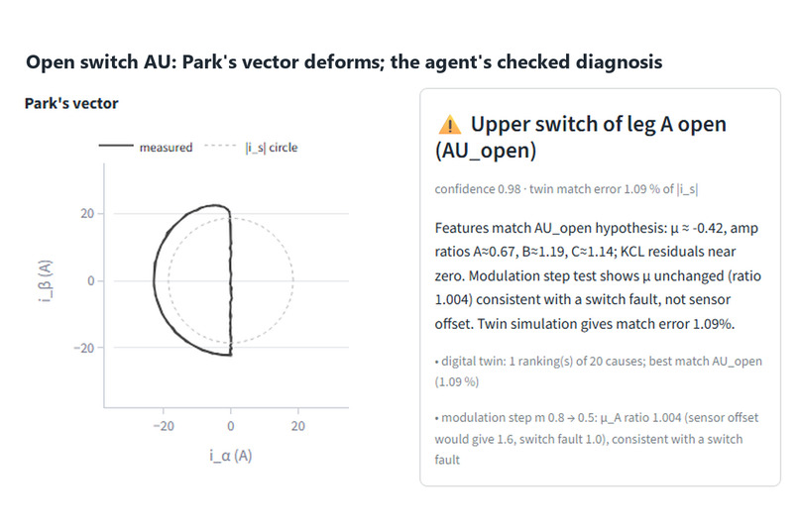Click the i_α (A) x-axis label
The width and height of the screenshot is (799, 532).
tap(230, 455)
